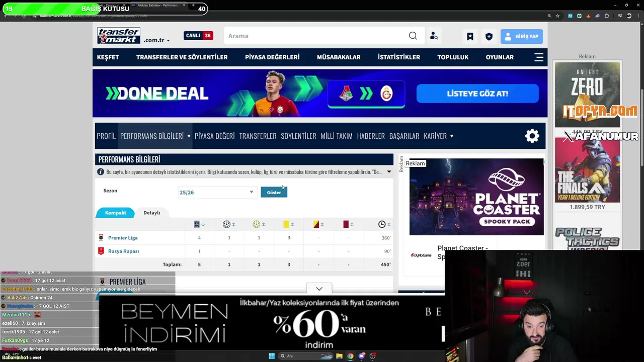Click the shield plus icon
The image size is (644, 362).
[x=489, y=36]
